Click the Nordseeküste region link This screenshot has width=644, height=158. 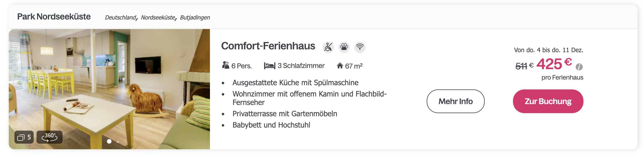[158, 17]
